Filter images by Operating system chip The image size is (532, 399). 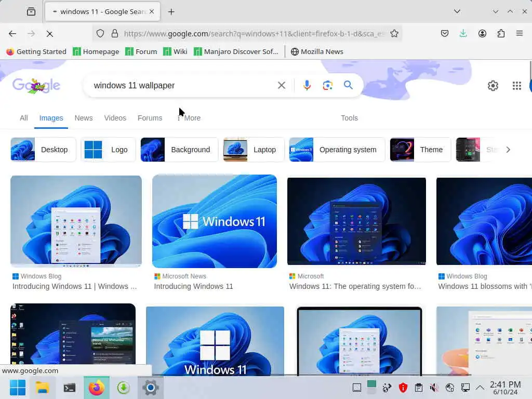(337, 150)
